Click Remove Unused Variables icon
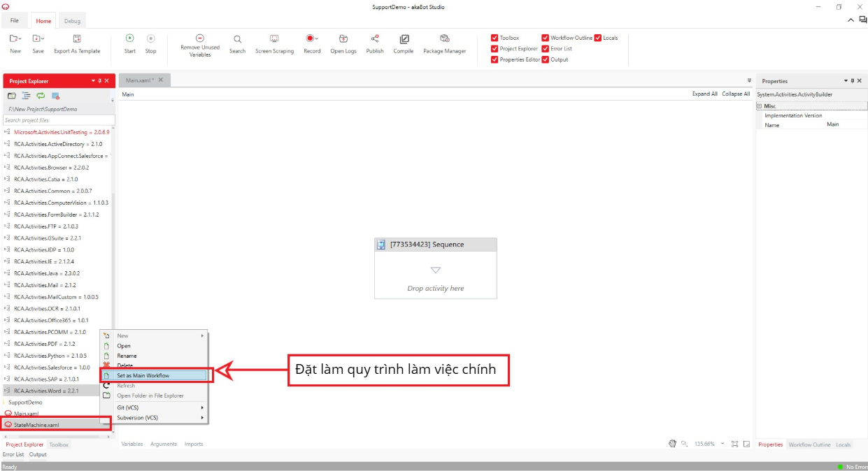The width and height of the screenshot is (868, 471). [x=200, y=38]
